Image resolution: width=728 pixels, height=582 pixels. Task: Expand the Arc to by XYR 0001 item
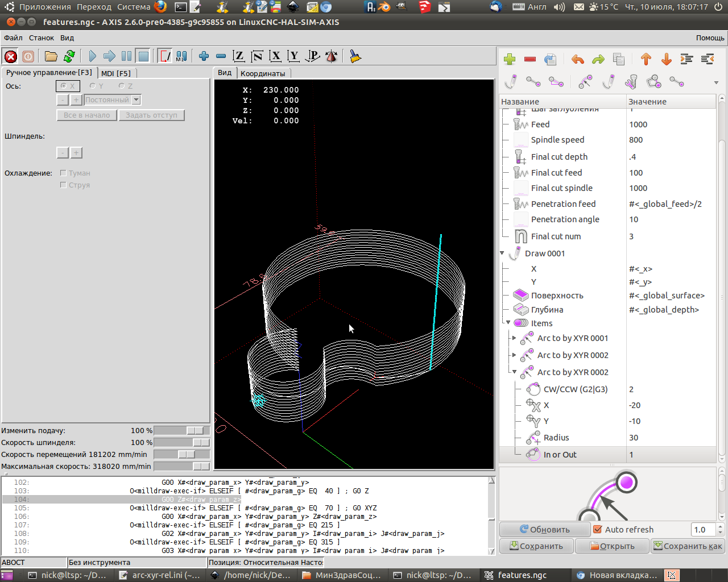515,338
